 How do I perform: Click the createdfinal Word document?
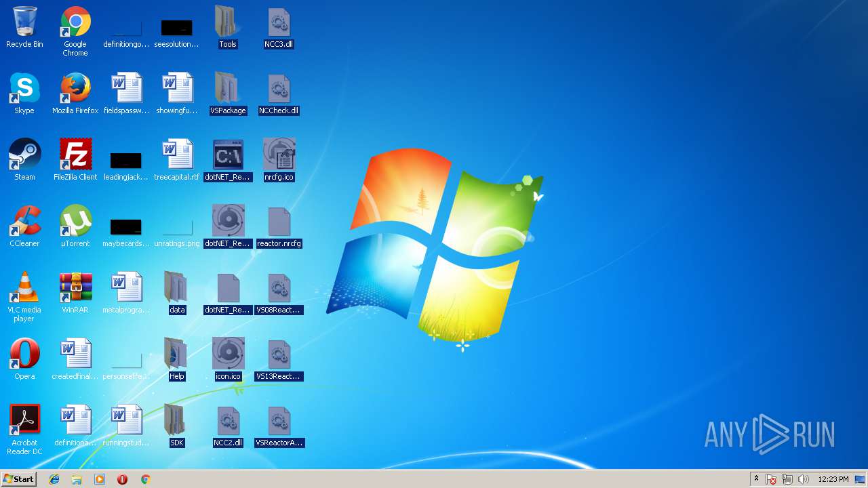[75, 360]
